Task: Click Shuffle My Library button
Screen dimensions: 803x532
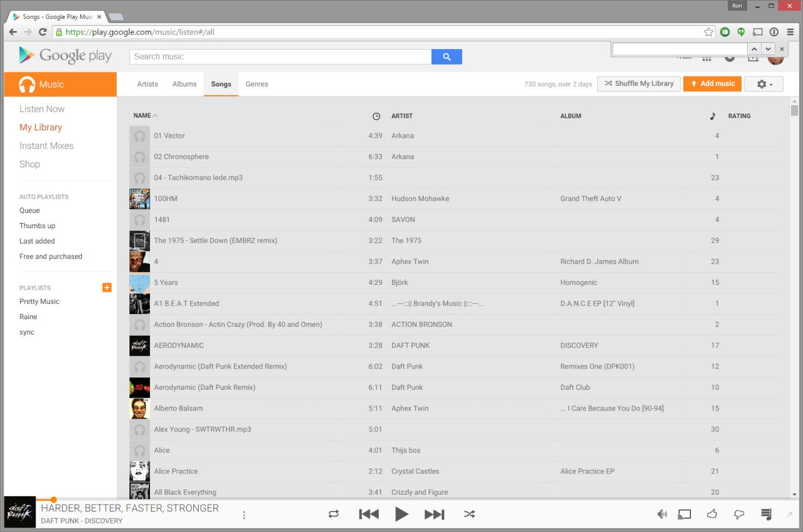Action: [x=639, y=84]
